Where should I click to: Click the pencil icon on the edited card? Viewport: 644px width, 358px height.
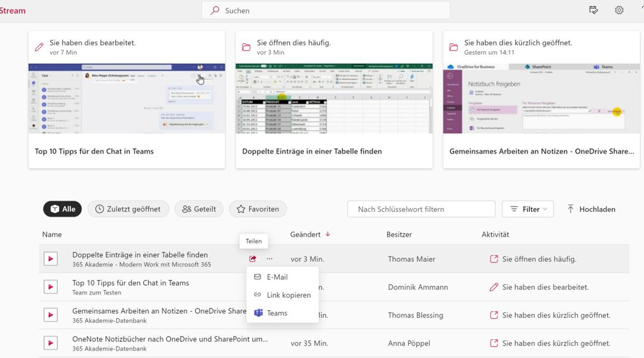(39, 47)
